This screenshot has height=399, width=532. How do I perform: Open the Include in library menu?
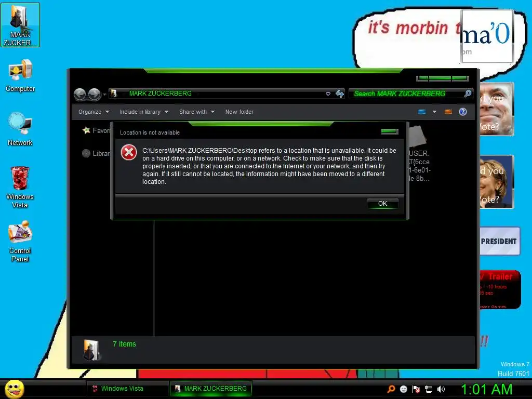coord(144,112)
